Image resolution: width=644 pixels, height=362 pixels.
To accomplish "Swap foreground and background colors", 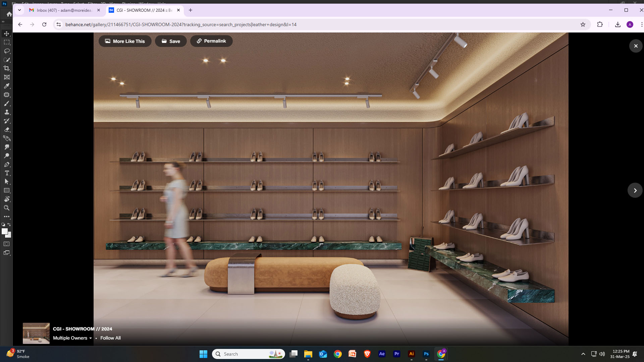I will point(9,225).
